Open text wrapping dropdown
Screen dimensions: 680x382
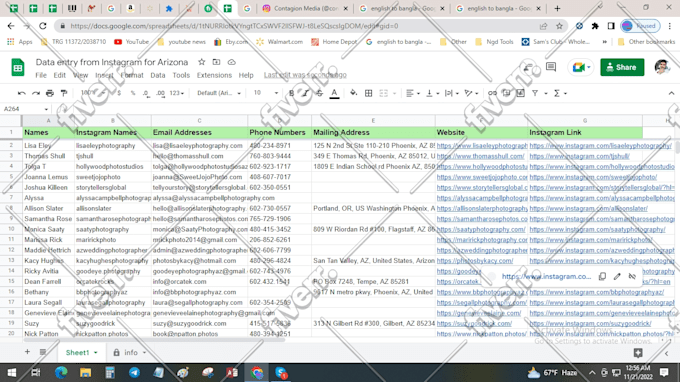[x=451, y=93]
